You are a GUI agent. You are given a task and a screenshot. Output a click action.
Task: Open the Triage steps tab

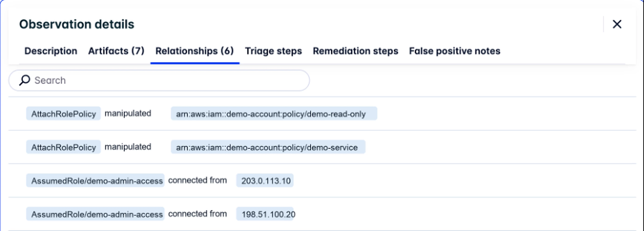coord(273,51)
